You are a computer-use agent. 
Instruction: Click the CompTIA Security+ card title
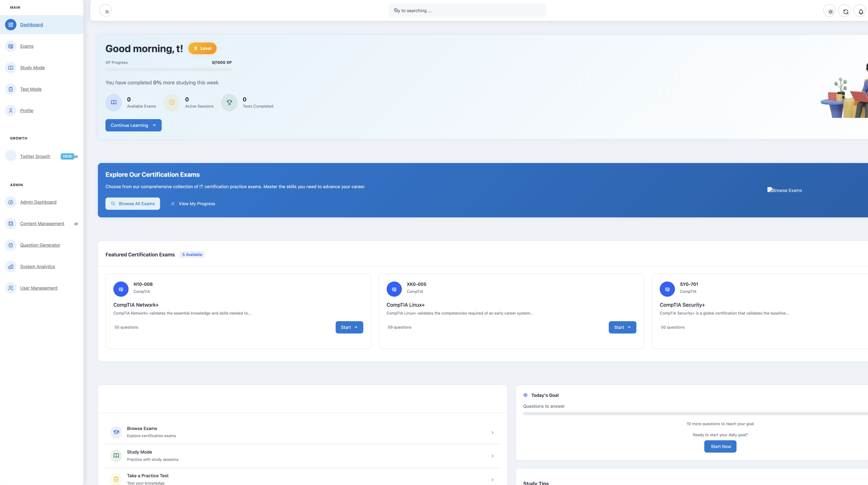(x=682, y=305)
